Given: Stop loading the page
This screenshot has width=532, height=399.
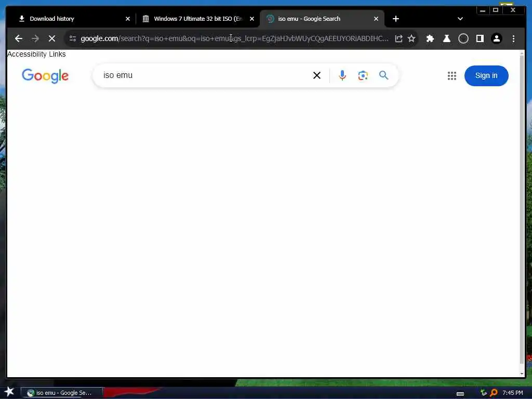Looking at the screenshot, I should point(52,38).
